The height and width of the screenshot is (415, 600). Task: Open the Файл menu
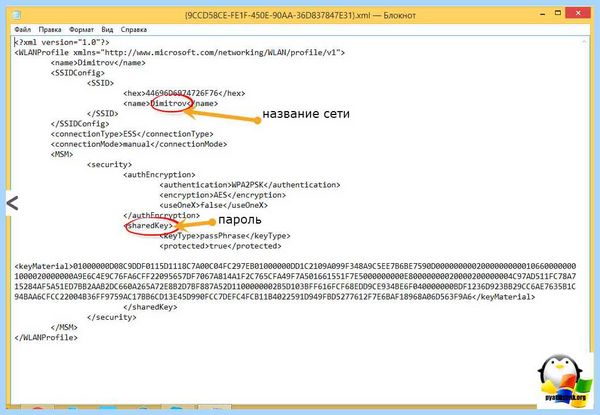tap(23, 29)
